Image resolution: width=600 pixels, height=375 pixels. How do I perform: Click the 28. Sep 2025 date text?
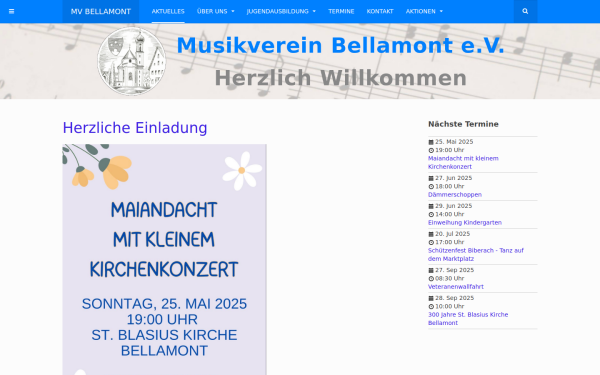tap(455, 298)
